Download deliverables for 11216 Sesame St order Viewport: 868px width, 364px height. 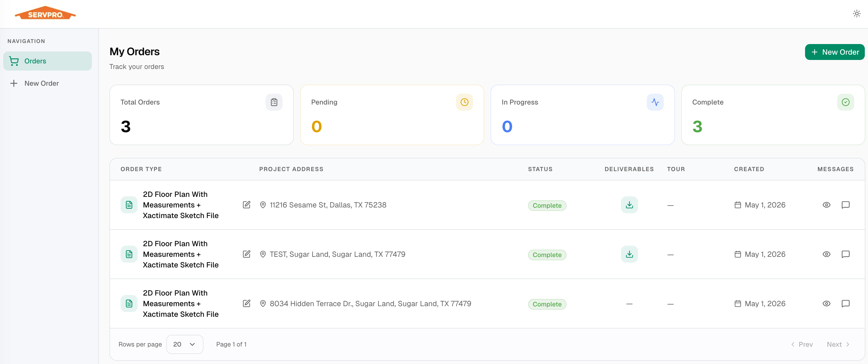point(629,205)
